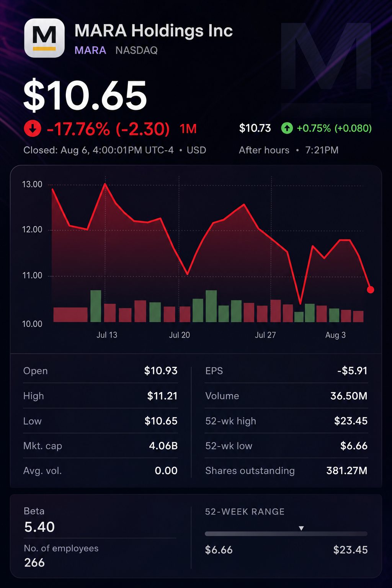Screen dimensions: 392x588
Task: Click the No. of employees value 266
Action: coord(34,563)
